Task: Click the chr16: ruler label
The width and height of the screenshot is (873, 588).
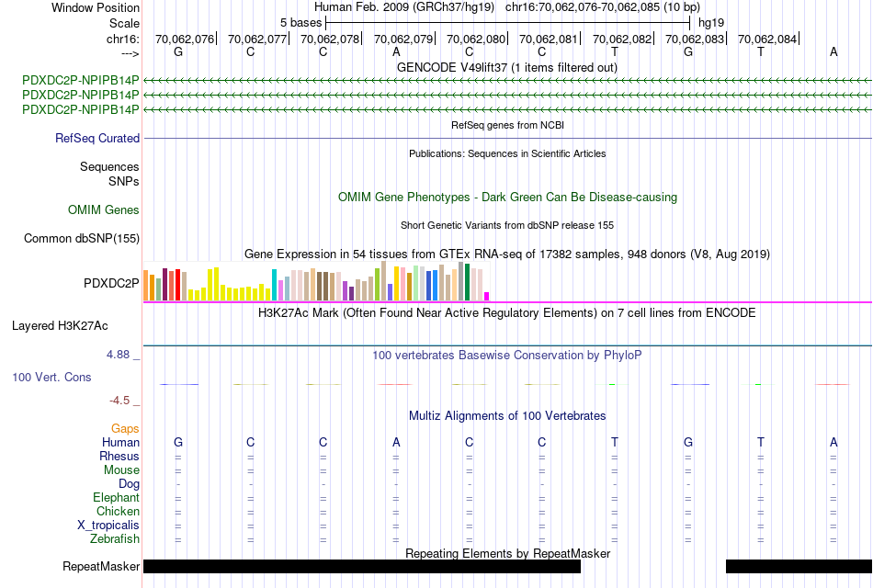Action: click(123, 39)
